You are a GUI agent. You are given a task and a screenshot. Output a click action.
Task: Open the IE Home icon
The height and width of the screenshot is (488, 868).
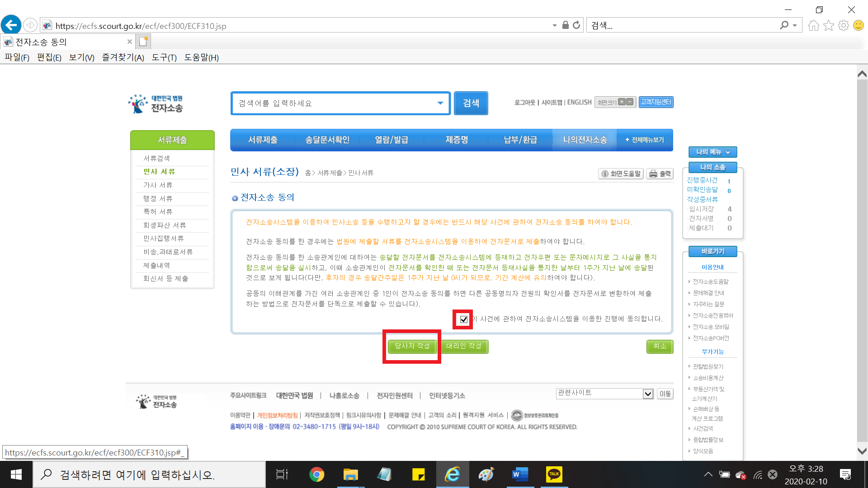click(x=813, y=25)
